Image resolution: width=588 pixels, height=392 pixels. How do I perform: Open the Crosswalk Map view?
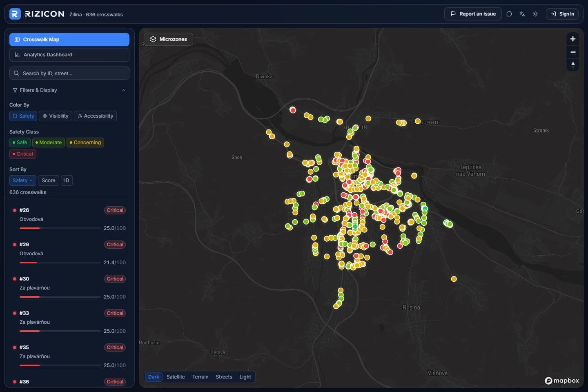pyautogui.click(x=69, y=40)
